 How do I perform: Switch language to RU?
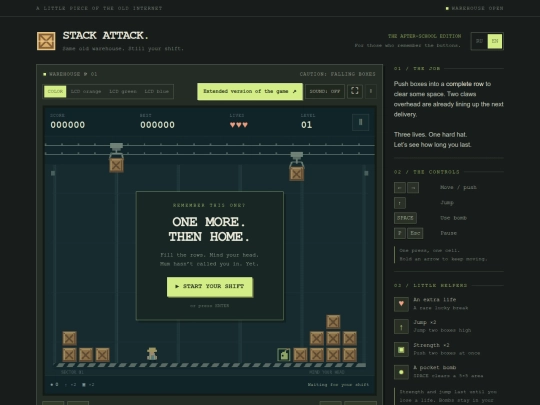click(479, 41)
